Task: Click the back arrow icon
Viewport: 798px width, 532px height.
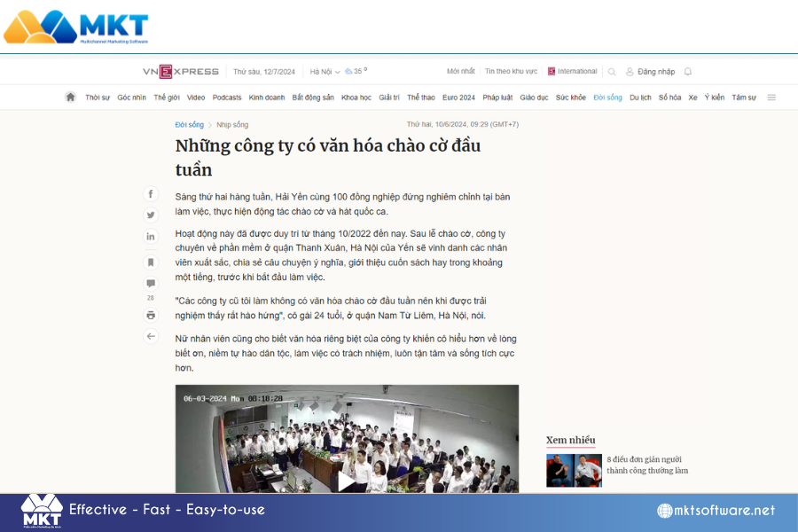Action: 151,336
